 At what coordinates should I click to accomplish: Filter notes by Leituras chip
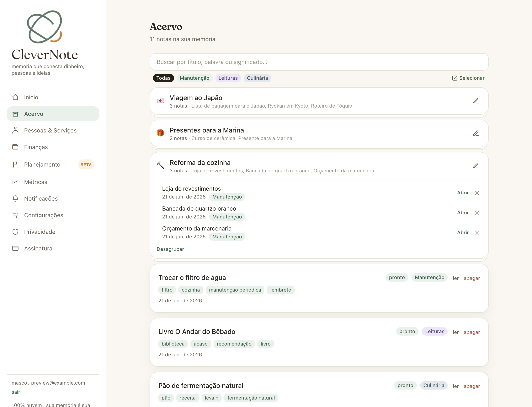(228, 78)
